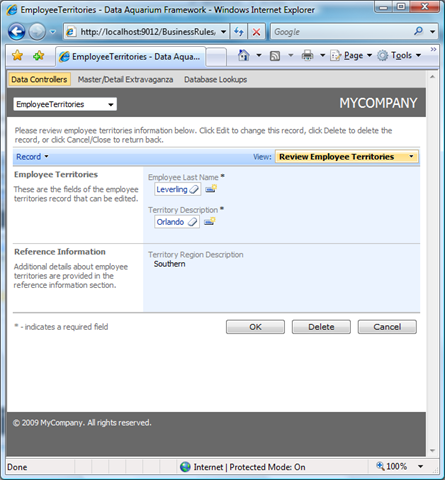Click the red Stop loading icon

256,32
